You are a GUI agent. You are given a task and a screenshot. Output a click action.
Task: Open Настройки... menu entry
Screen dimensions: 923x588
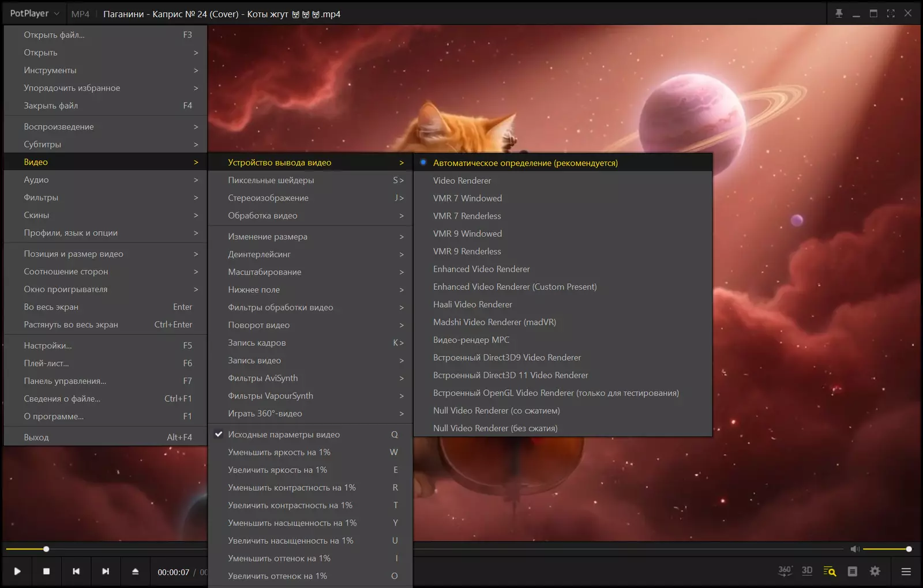click(106, 345)
